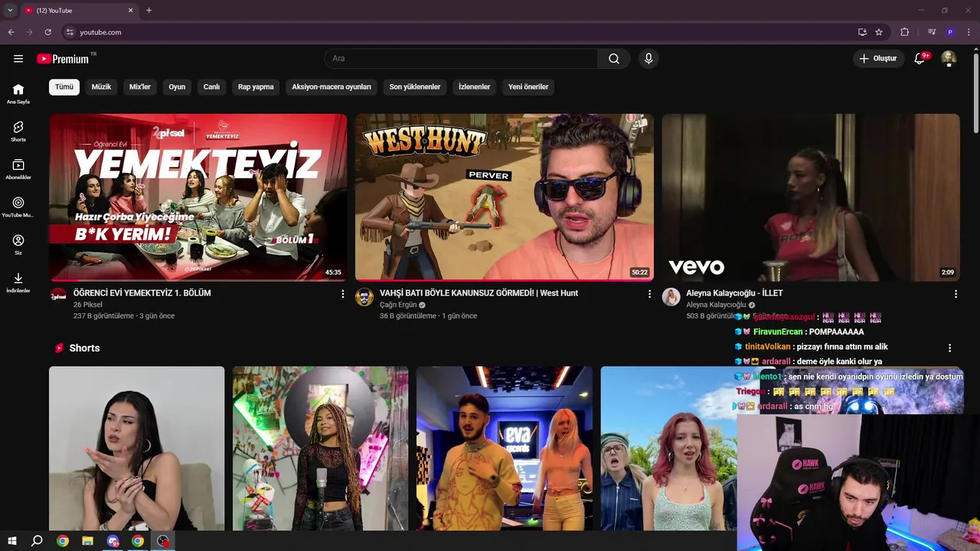The height and width of the screenshot is (551, 980).
Task: Open the VAHŞİ BATI West Hunt video title
Action: pyautogui.click(x=479, y=293)
